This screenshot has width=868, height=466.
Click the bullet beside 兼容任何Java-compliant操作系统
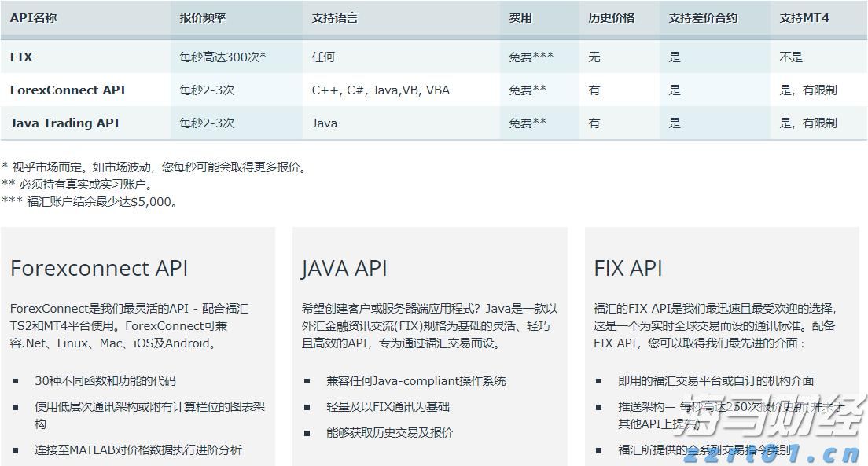307,380
